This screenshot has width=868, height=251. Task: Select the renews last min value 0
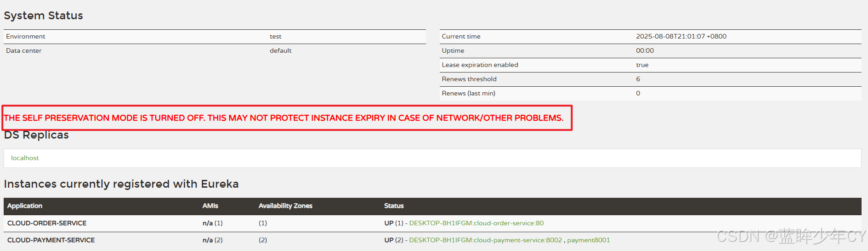point(638,93)
